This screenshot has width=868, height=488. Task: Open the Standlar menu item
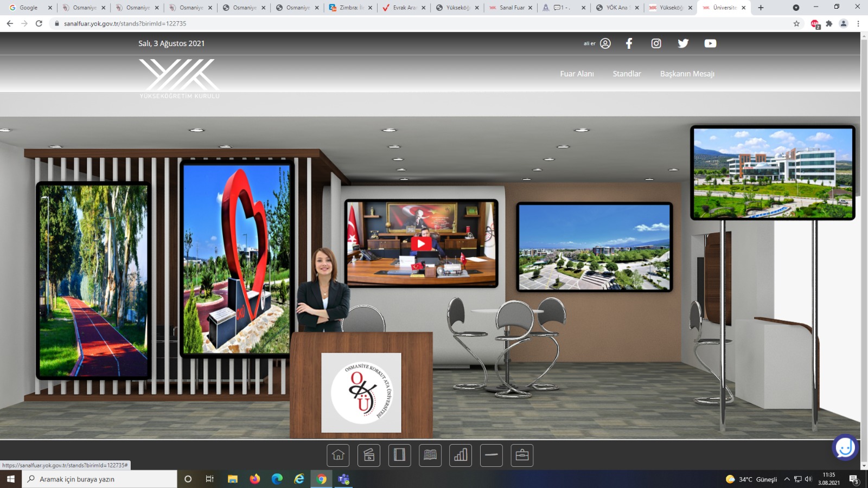[x=627, y=74]
